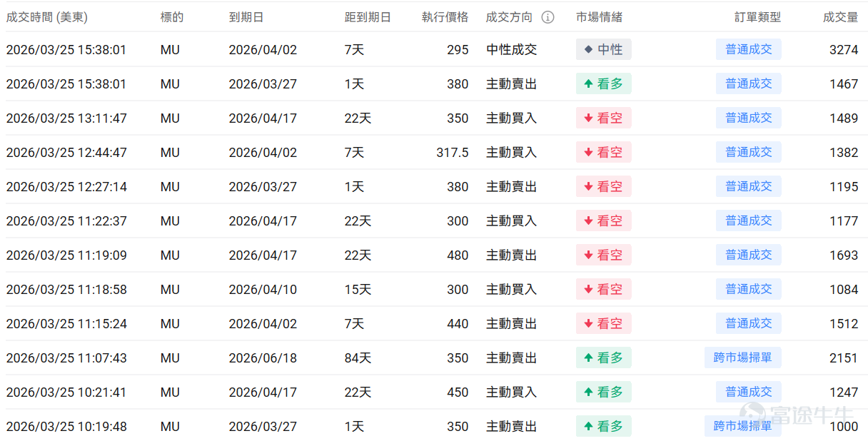Click the 84天 days-to-expiry cell
This screenshot has height=441, width=868.
pos(358,358)
